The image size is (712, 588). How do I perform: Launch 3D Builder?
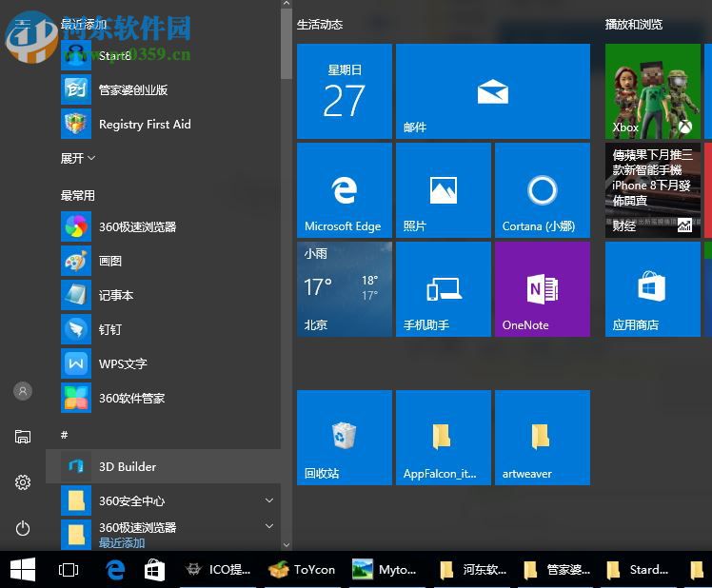click(163, 466)
